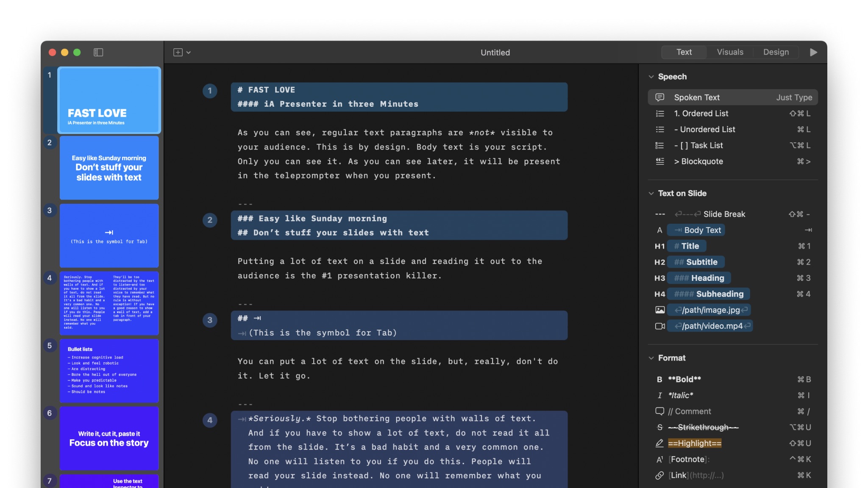Switch to the Visuals tab
Image resolution: width=868 pixels, height=488 pixels.
(x=730, y=52)
